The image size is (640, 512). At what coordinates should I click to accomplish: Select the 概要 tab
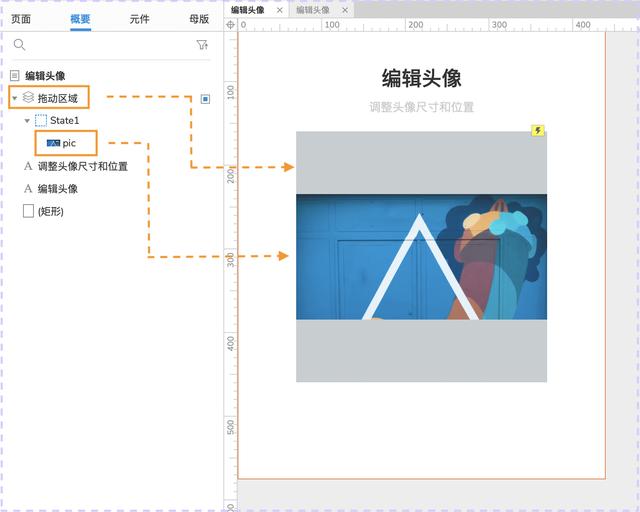(x=80, y=19)
